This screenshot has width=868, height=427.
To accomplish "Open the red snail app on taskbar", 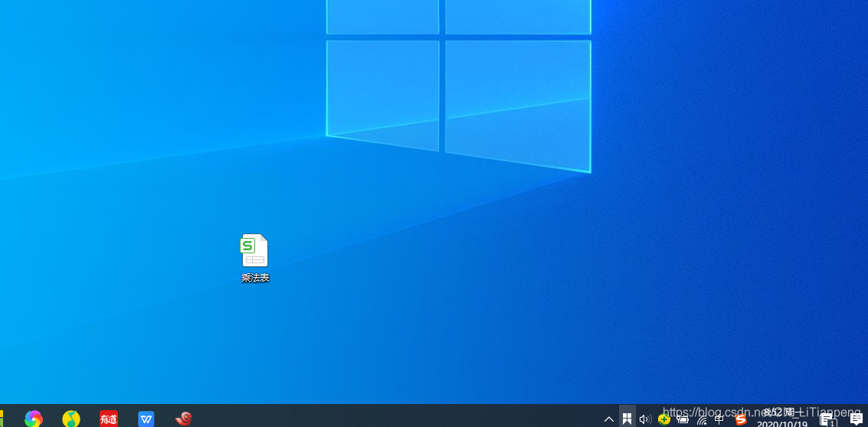I will click(x=184, y=419).
